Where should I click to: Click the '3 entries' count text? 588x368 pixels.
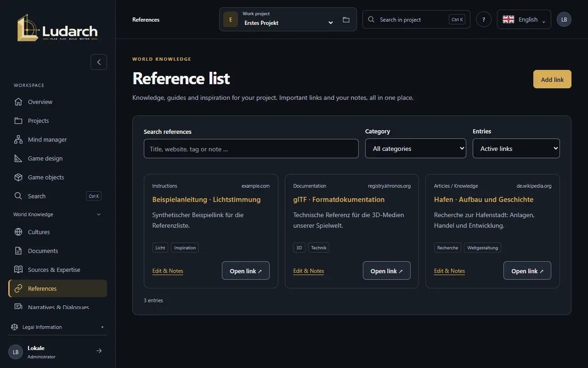tap(153, 300)
